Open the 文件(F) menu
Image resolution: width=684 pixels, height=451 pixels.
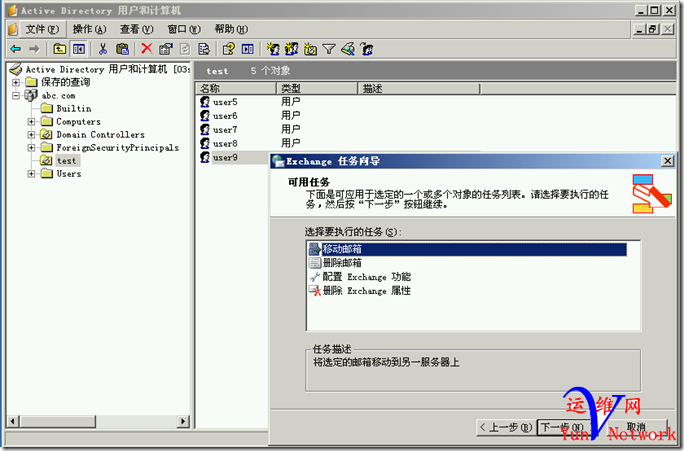pos(42,29)
